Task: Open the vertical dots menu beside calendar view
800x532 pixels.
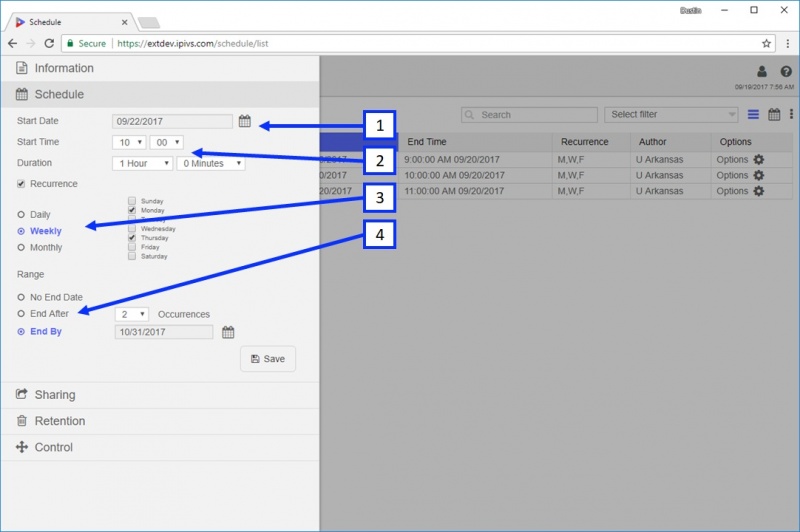Action: click(791, 114)
